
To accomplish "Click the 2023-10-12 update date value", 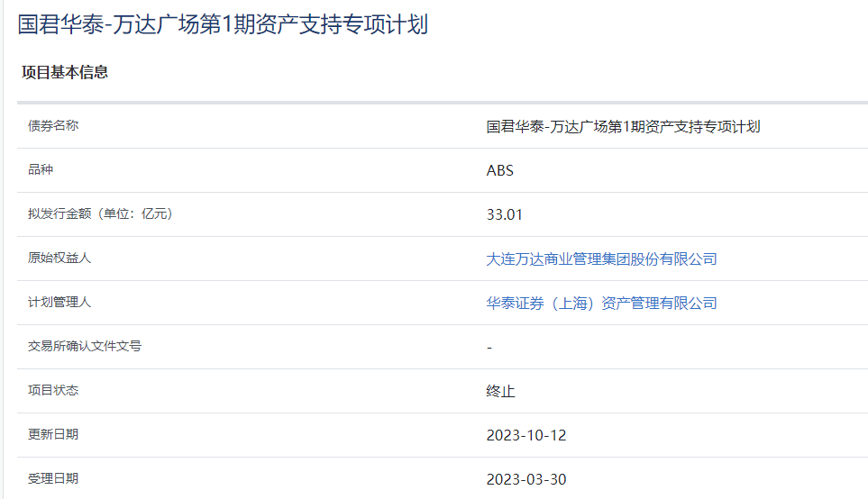I will pos(525,435).
